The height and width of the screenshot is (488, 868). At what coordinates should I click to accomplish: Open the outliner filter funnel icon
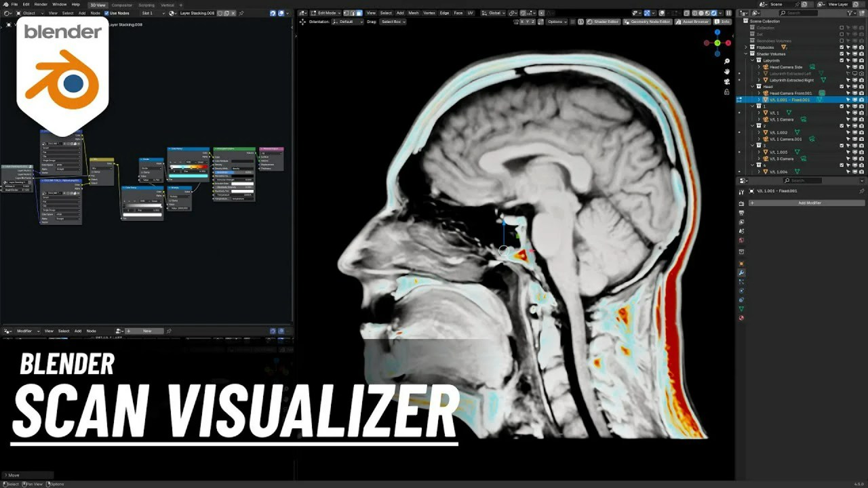pos(850,12)
